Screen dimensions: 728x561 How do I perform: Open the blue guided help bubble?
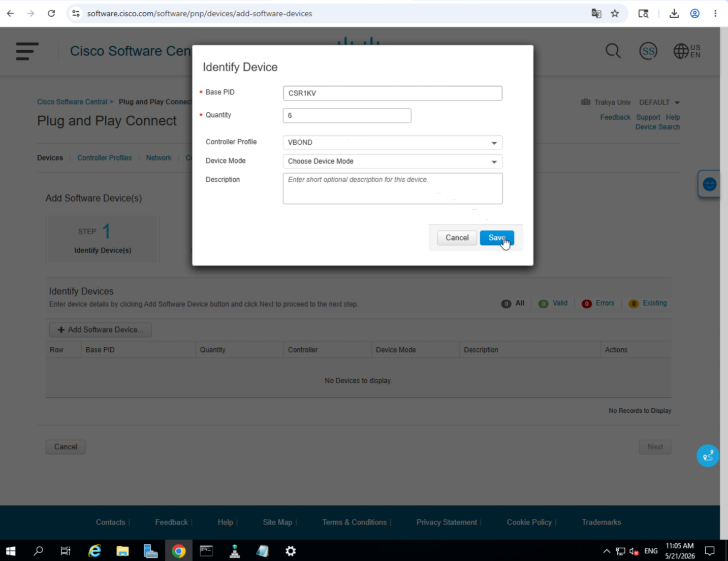pyautogui.click(x=708, y=456)
